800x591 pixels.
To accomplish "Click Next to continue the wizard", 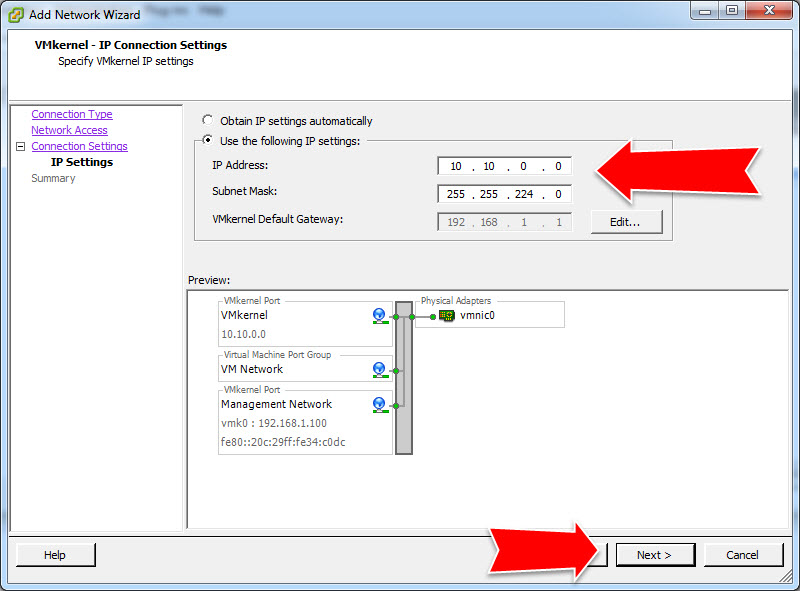I will [655, 555].
